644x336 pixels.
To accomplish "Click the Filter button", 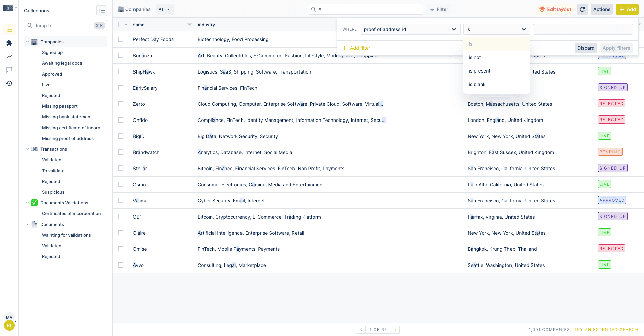I will 439,9.
